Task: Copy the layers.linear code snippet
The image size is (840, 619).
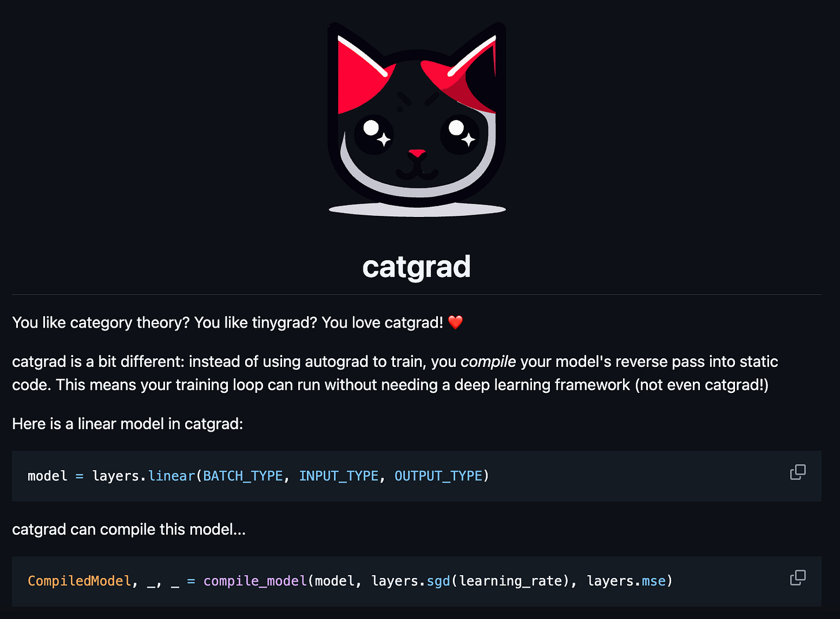Action: tap(798, 472)
